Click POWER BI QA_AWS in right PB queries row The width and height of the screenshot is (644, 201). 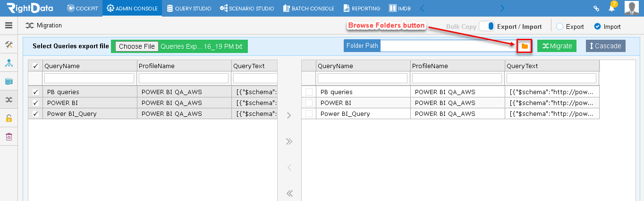pyautogui.click(x=445, y=92)
